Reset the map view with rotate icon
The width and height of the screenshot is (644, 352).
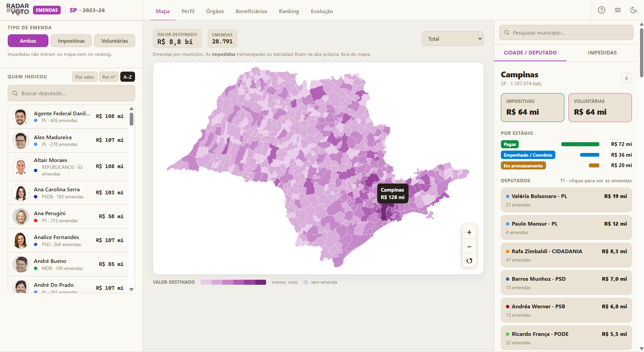pyautogui.click(x=469, y=261)
